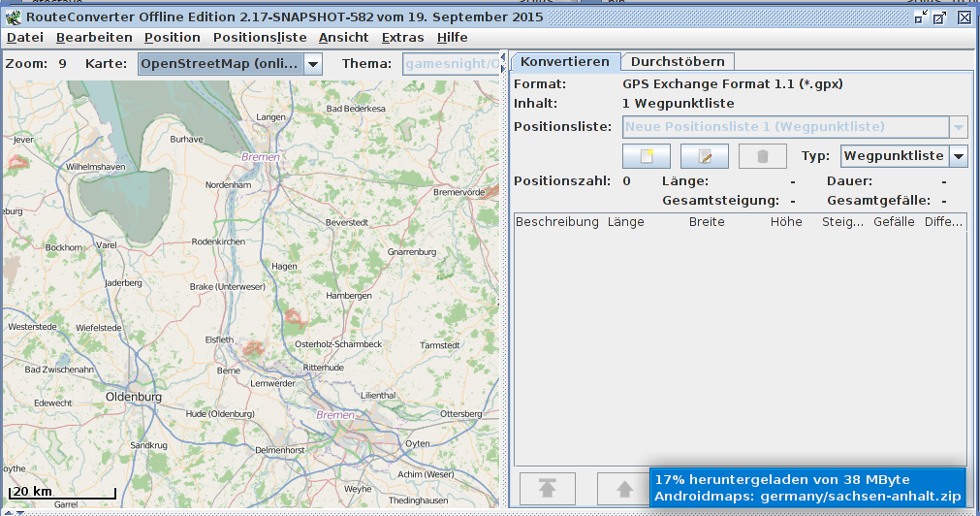This screenshot has width=980, height=516.
Task: Collapse the map panel using the divider arrow
Action: (x=502, y=58)
